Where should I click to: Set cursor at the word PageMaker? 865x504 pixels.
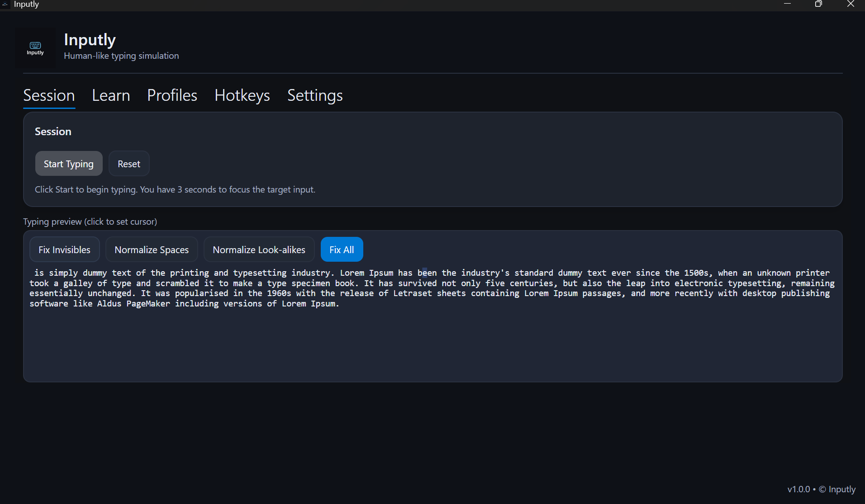(148, 304)
